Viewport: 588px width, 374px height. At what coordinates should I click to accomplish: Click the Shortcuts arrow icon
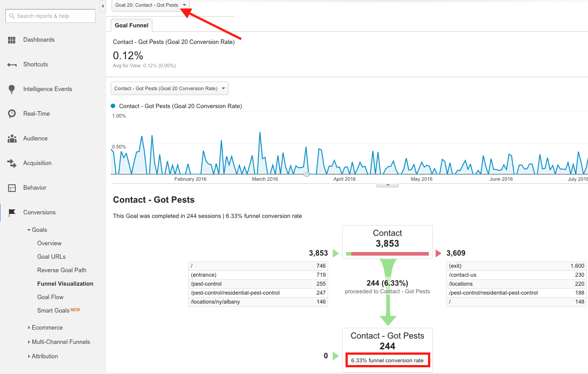point(12,65)
